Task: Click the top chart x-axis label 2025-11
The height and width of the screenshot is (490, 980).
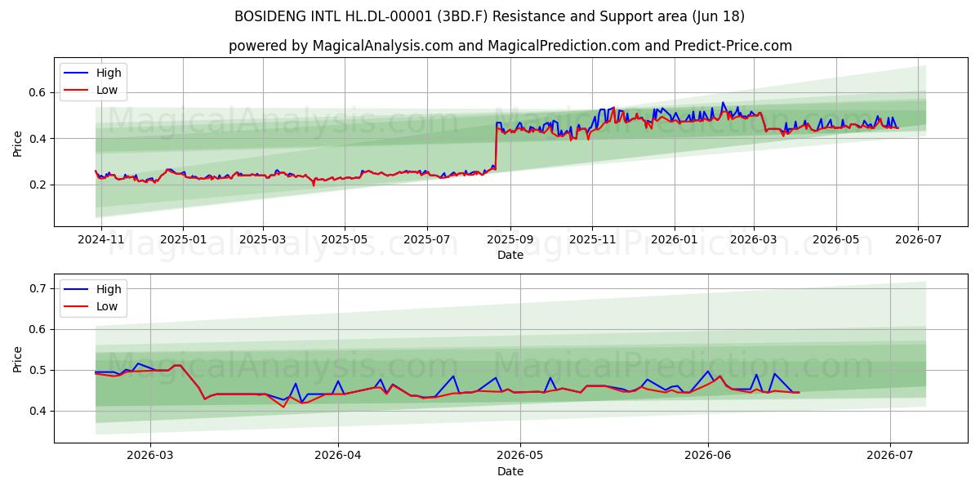Action: click(x=592, y=241)
